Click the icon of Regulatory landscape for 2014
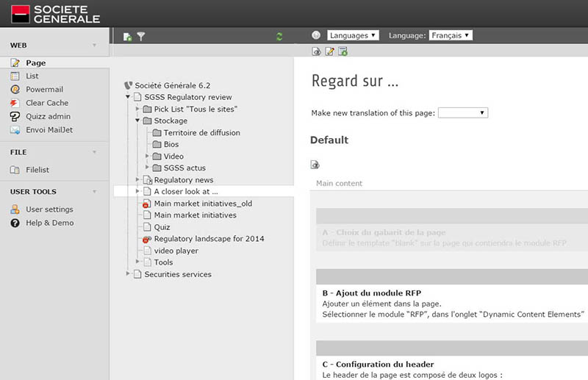 (x=147, y=239)
